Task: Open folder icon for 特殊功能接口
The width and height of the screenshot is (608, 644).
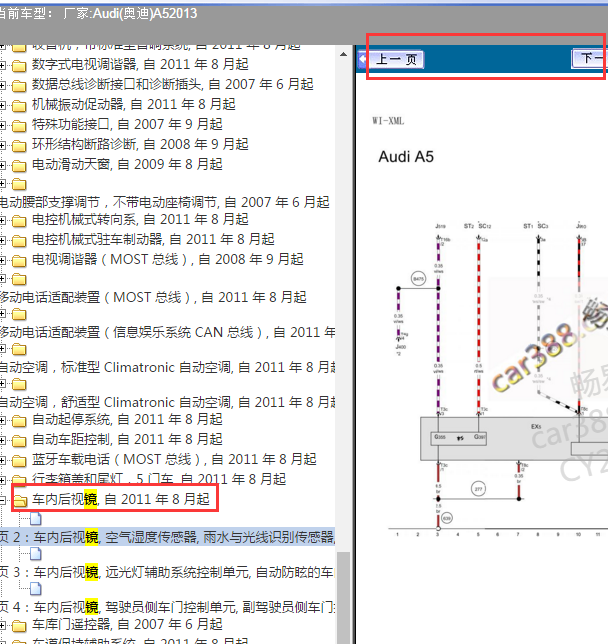Action: coord(19,125)
